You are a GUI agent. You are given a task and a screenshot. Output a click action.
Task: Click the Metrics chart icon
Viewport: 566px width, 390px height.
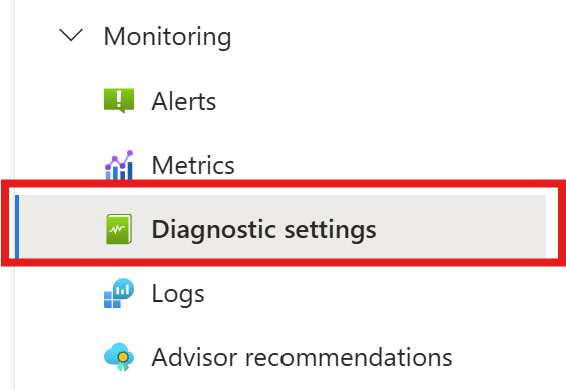(119, 165)
